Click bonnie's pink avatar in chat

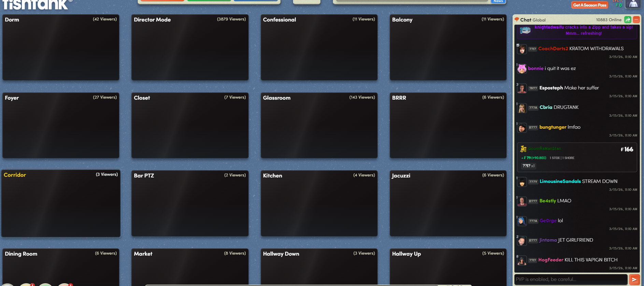pos(522,69)
